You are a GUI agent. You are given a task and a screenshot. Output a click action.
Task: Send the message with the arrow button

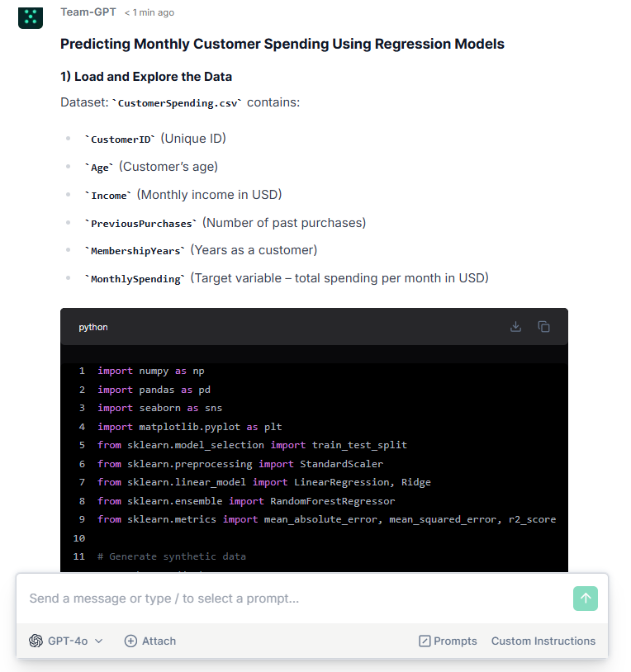(585, 599)
